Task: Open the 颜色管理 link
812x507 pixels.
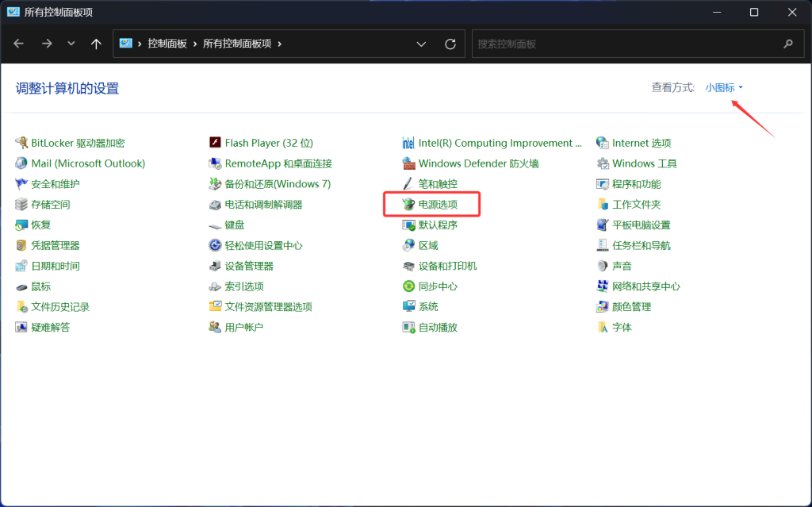Action: (631, 307)
